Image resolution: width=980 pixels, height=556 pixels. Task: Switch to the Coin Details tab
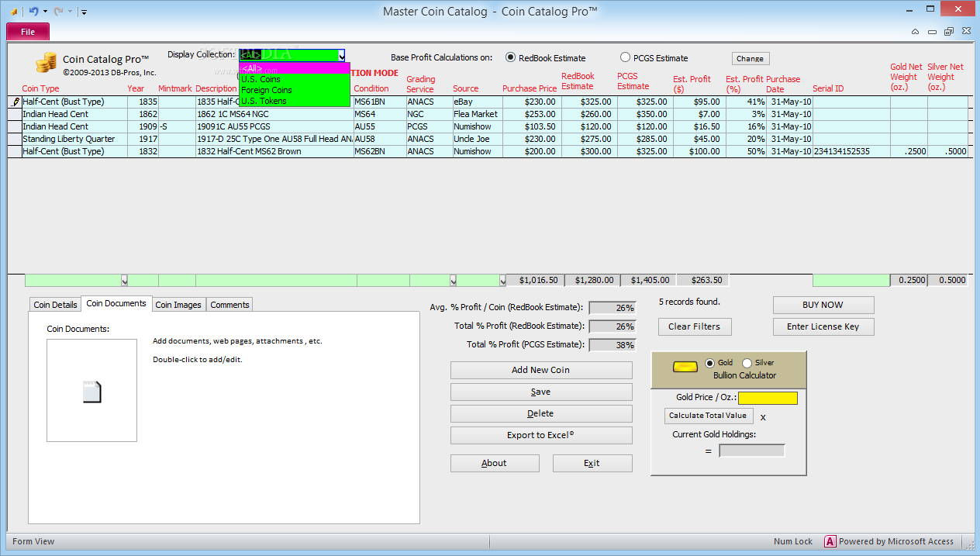[55, 305]
